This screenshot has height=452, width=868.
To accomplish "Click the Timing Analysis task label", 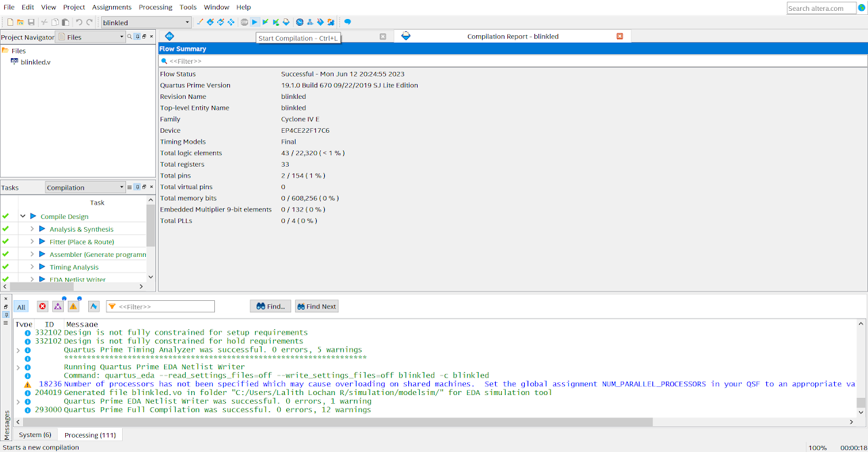I will [74, 267].
